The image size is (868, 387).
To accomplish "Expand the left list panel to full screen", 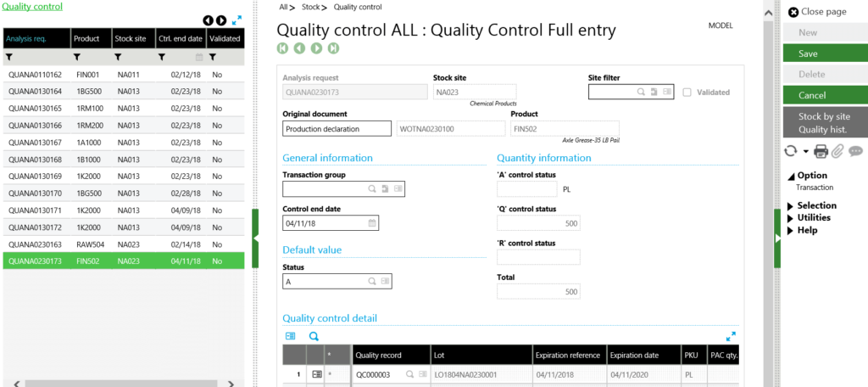I will tap(237, 20).
